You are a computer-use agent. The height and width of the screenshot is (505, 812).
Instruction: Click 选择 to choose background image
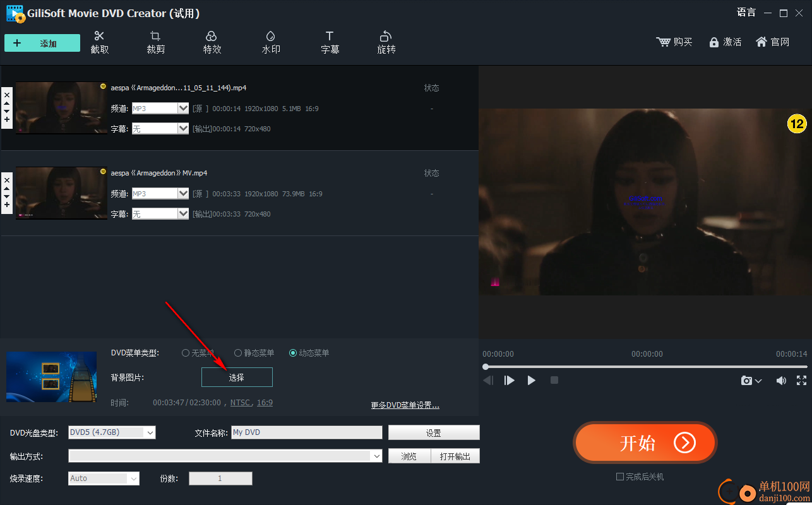point(237,377)
